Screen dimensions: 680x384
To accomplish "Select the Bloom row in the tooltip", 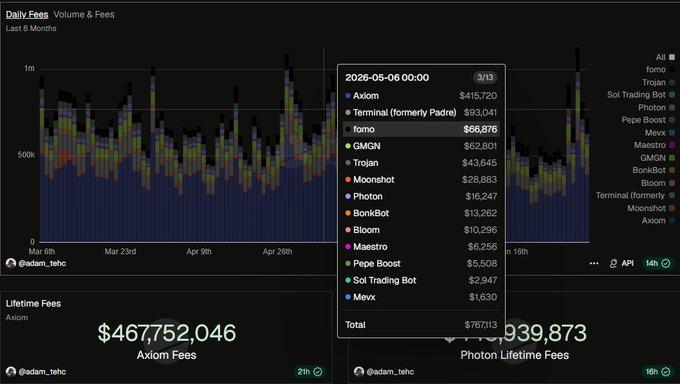I will coord(421,230).
